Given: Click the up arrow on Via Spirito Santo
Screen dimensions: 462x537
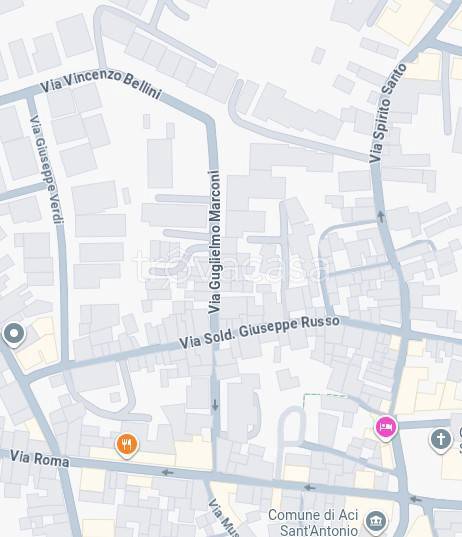Looking at the screenshot, I should pyautogui.click(x=381, y=216).
